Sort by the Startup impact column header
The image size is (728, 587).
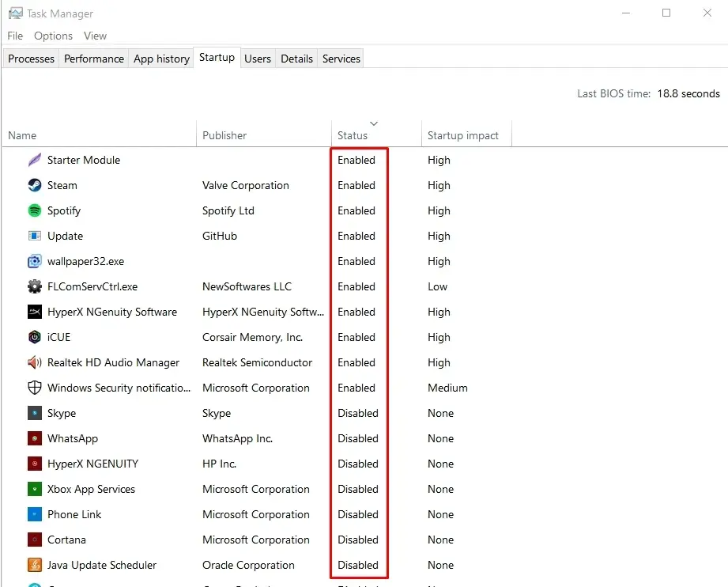[466, 134]
